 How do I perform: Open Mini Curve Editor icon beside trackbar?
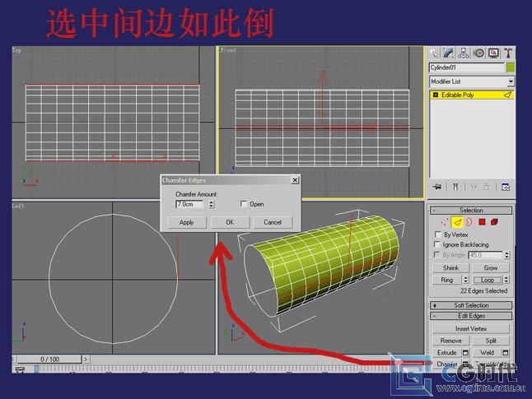coord(20,369)
